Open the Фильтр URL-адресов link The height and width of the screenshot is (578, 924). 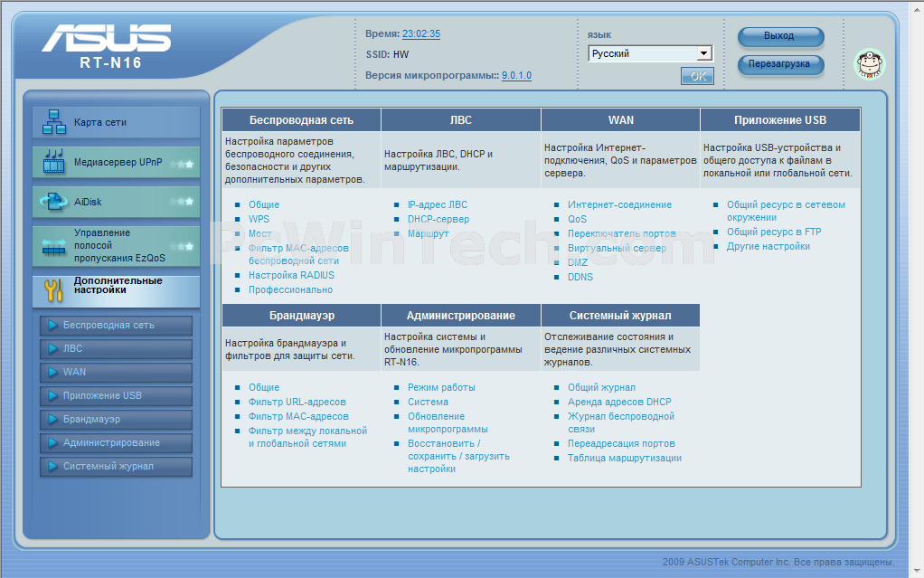297,402
